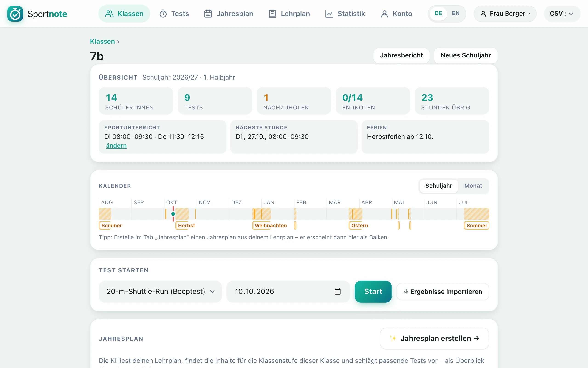
Task: Click the Konto person icon
Action: click(384, 14)
